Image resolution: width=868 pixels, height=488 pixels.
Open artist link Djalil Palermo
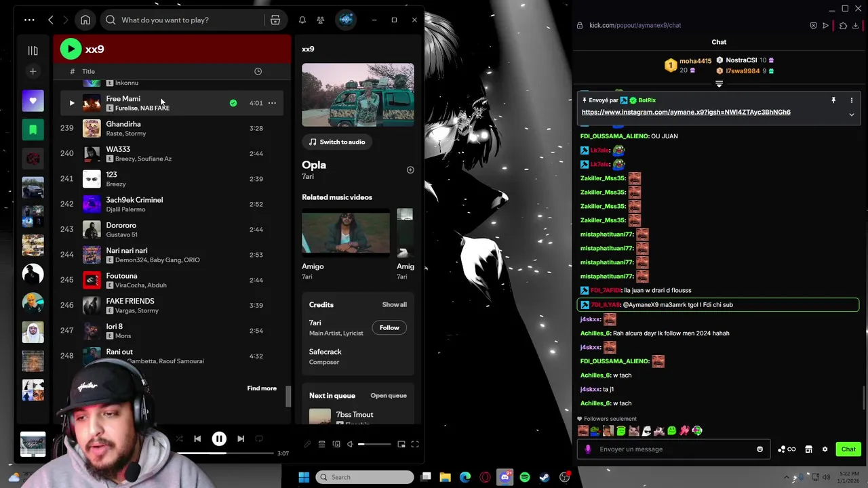coord(125,209)
